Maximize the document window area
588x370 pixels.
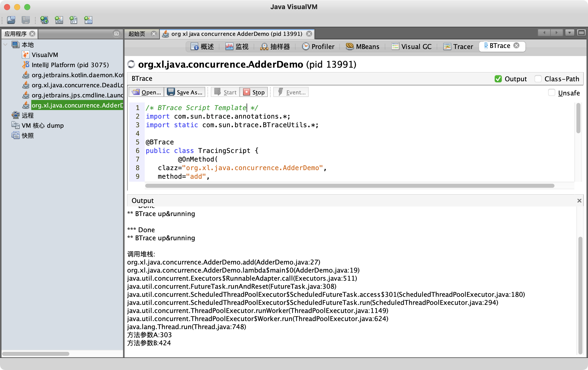[581, 33]
